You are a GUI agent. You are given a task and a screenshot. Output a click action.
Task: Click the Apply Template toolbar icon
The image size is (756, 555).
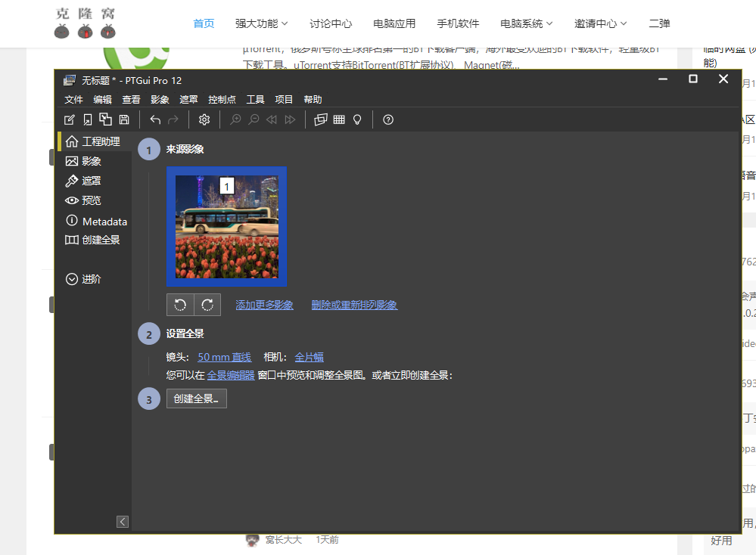pyautogui.click(x=105, y=119)
